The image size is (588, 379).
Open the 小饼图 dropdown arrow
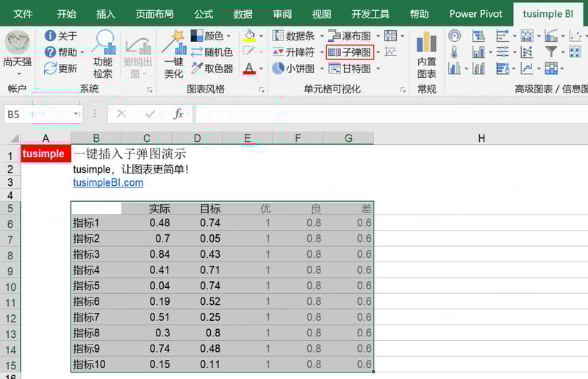pos(322,68)
